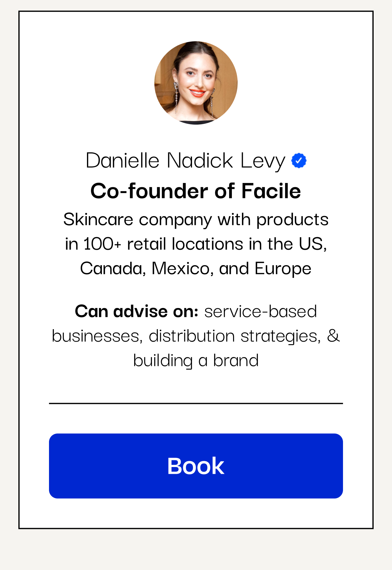Select the name Danielle Nadick Levy
The width and height of the screenshot is (392, 570).
point(185,161)
